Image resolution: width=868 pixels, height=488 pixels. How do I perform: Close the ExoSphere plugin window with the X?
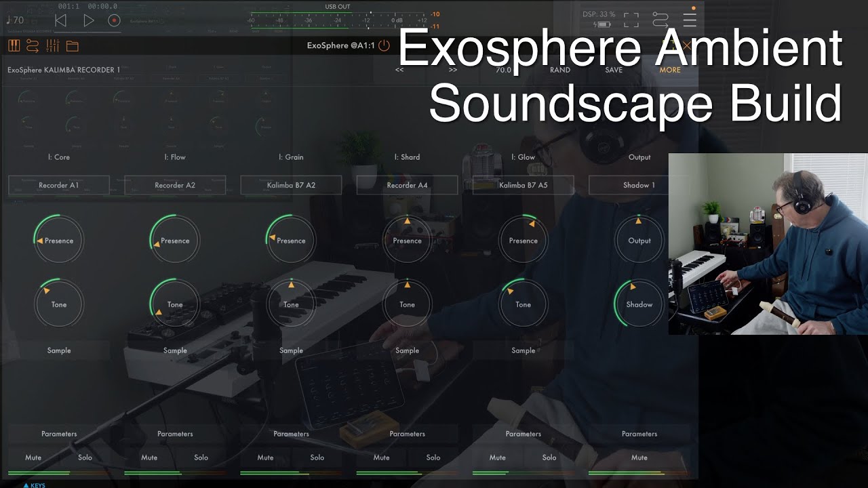point(686,46)
